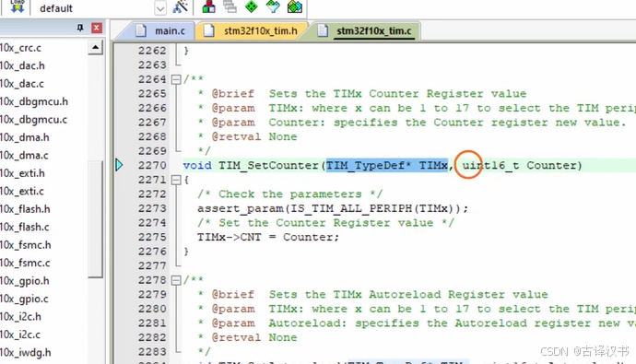Collapse the comment block at line 2278

point(176,280)
